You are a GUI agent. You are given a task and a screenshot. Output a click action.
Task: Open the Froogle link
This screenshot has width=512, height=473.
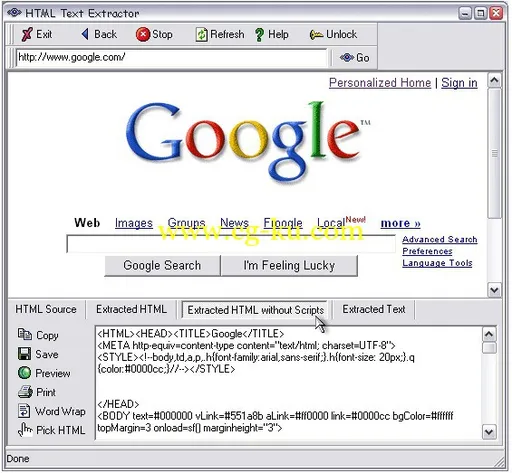click(x=283, y=223)
